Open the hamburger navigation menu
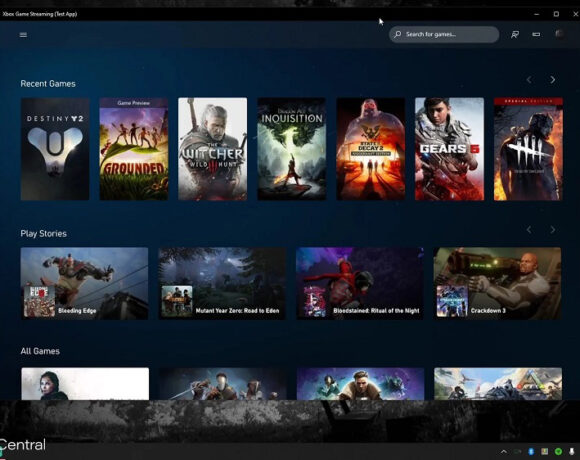 [23, 35]
